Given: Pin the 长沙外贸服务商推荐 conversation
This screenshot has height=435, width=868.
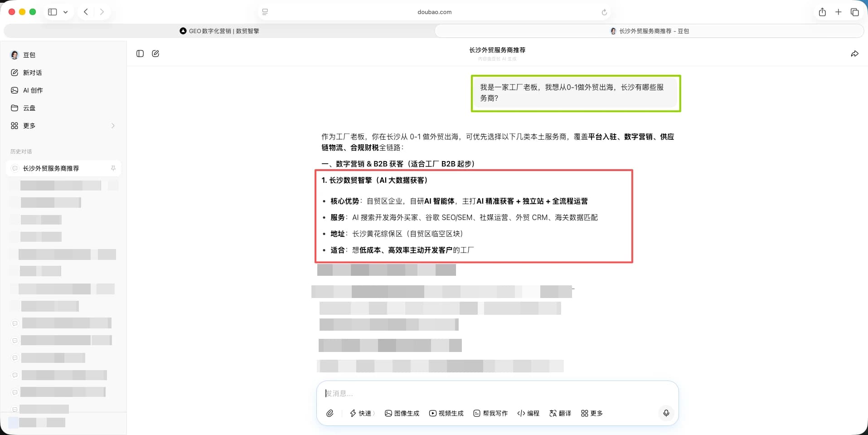Looking at the screenshot, I should (x=113, y=168).
